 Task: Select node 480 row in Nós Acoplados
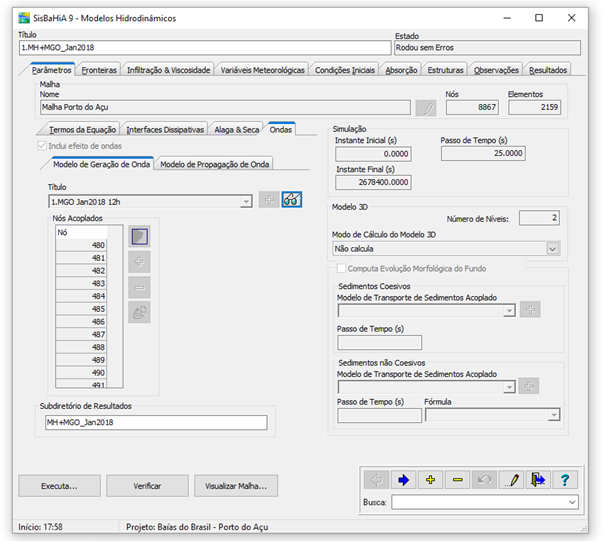(x=81, y=245)
